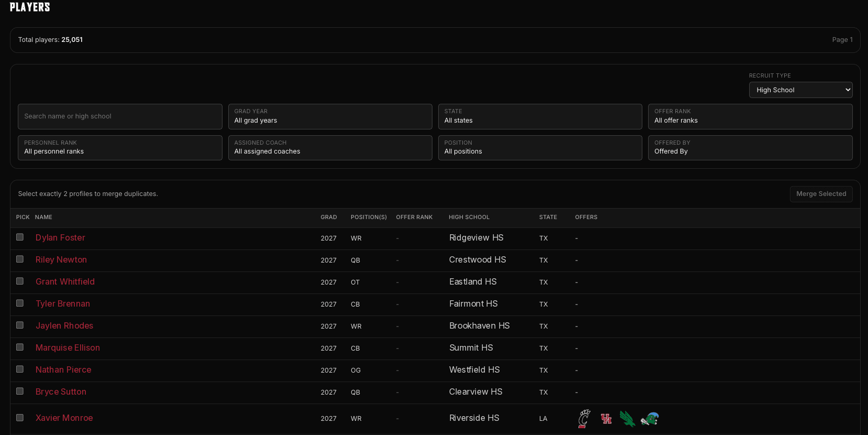Click the OFFERS column header
Screen dimensions: 868x435
586,217
